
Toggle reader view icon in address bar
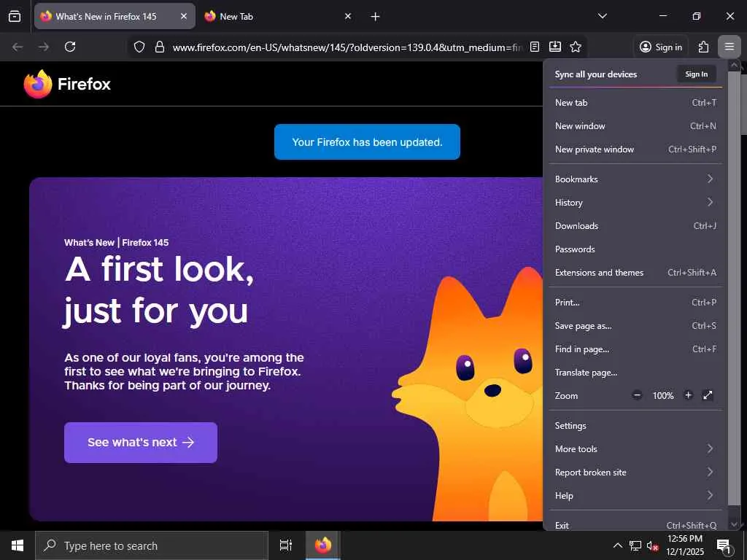coord(535,47)
